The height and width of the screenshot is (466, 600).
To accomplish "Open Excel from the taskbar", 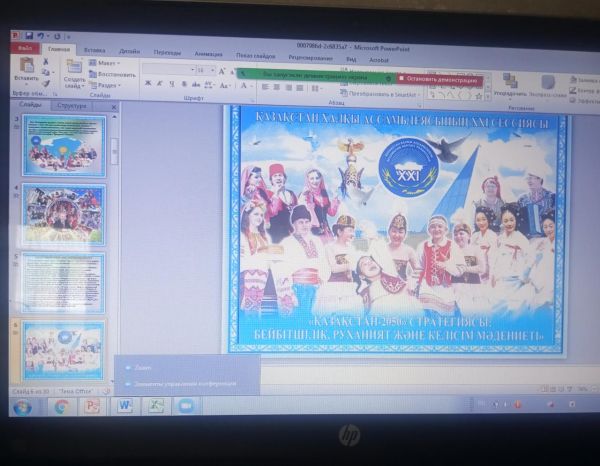I will [x=155, y=406].
